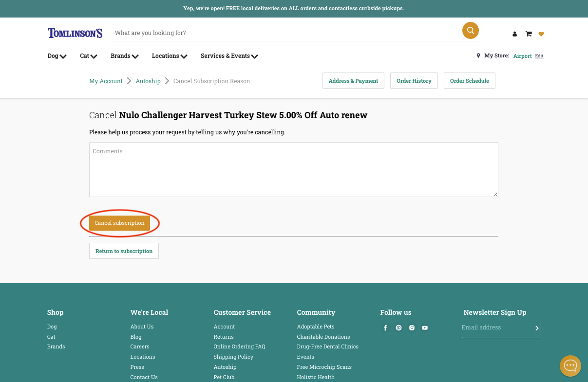This screenshot has height=382, width=588.
Task: Open the Facebook icon in Follow us
Action: tap(385, 328)
